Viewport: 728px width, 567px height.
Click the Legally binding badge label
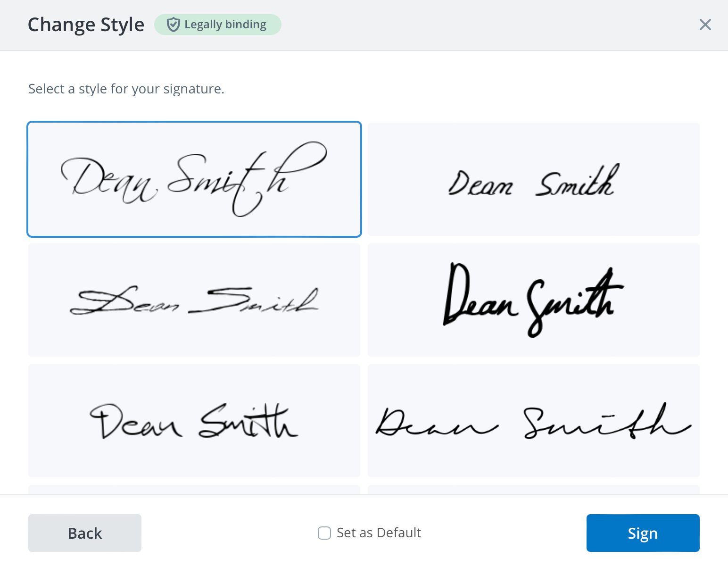click(225, 25)
